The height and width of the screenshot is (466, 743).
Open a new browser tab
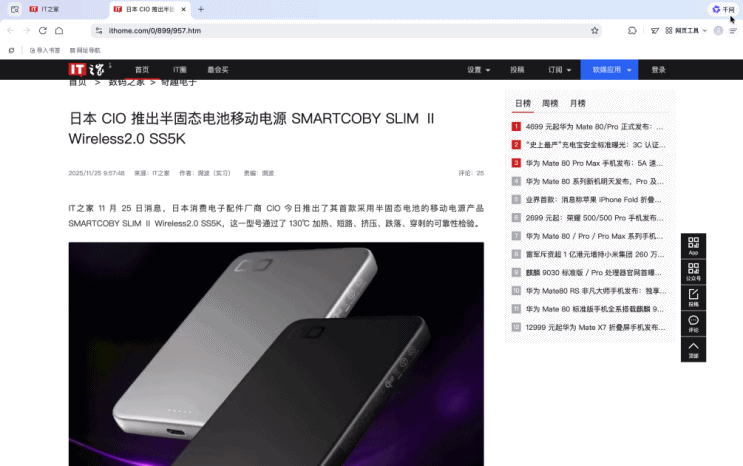(201, 9)
